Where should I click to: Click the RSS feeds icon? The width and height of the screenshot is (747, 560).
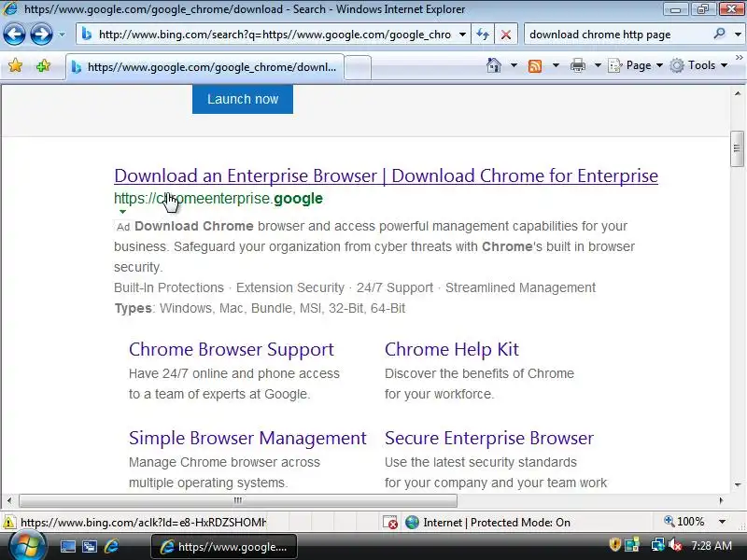[535, 65]
